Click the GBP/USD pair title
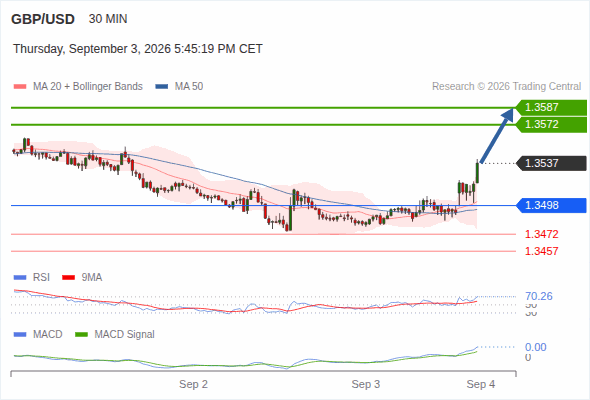The width and height of the screenshot is (590, 400). pyautogui.click(x=43, y=19)
